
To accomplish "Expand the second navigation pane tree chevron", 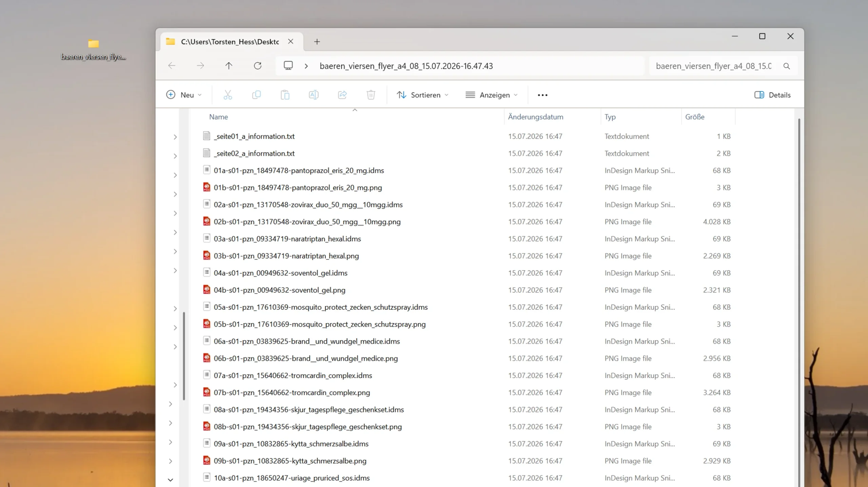I will (175, 156).
